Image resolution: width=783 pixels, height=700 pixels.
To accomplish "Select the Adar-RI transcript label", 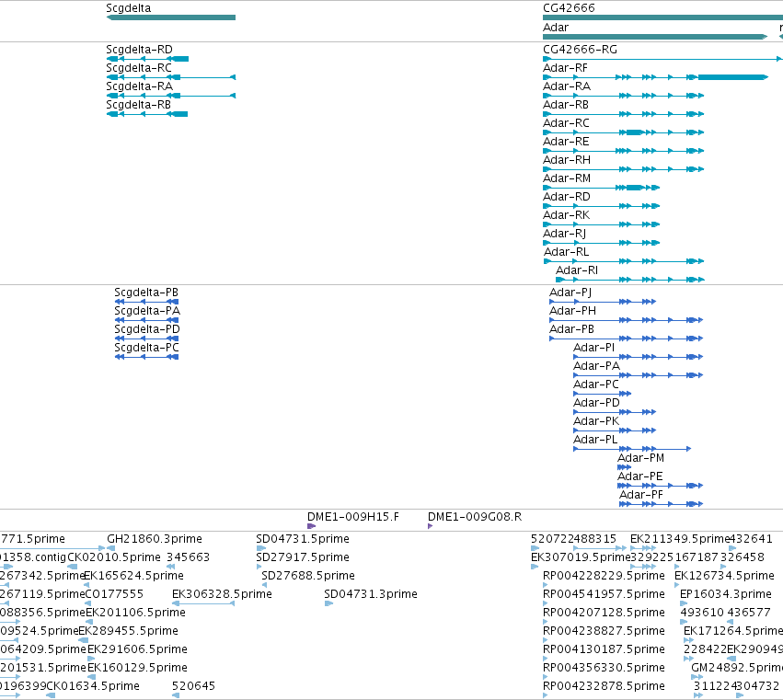I will tap(577, 270).
